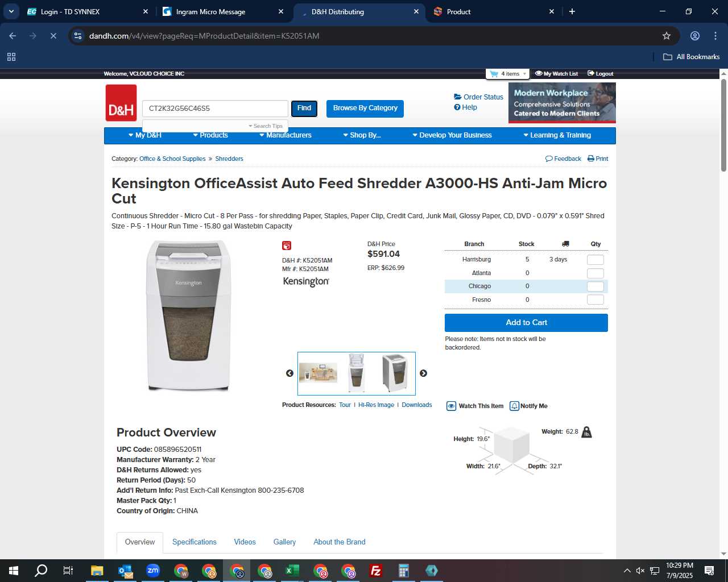The width and height of the screenshot is (728, 582).
Task: Click Modern Workplace banner ad
Action: [x=562, y=103]
